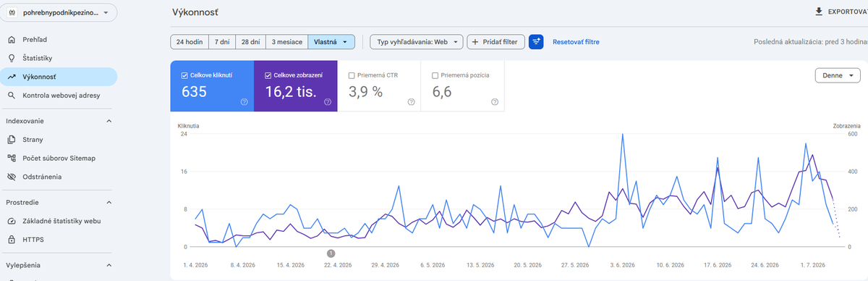Open Kontrola webovej adresy in sidebar

[59, 95]
